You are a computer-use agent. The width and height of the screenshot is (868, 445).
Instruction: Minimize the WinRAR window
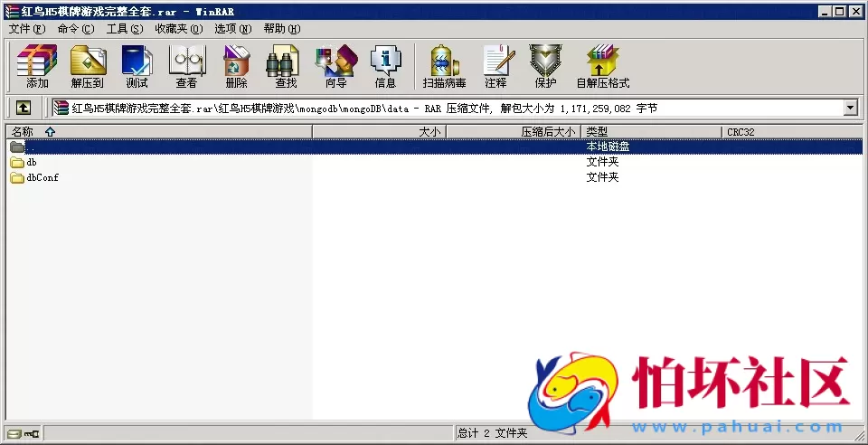(x=825, y=12)
